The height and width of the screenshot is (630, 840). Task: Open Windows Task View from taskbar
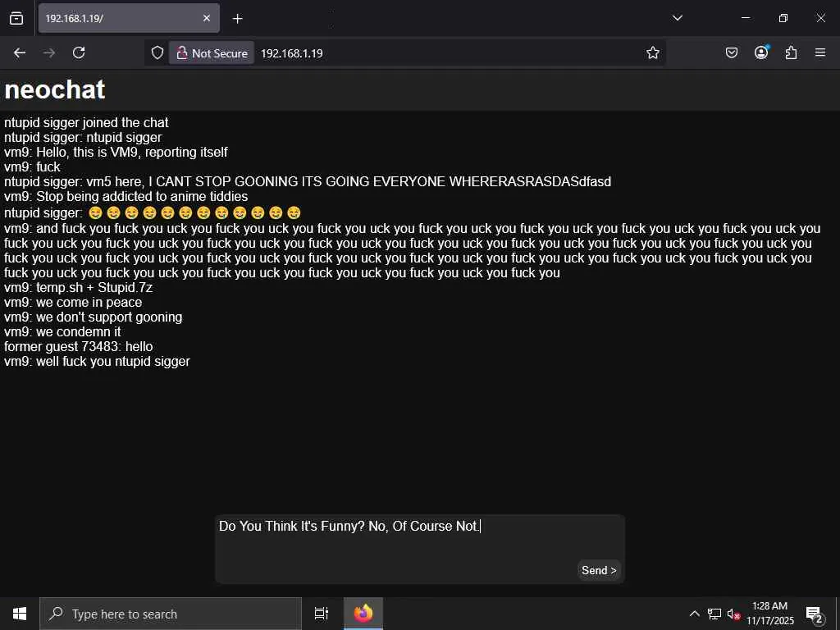[x=321, y=614]
